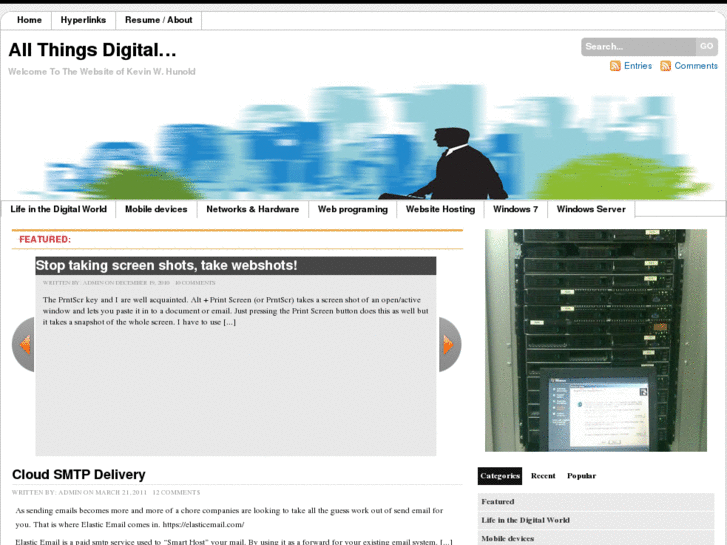Viewport: 727px width, 545px height.
Task: Click the server rack photo thumbnail
Action: click(596, 340)
